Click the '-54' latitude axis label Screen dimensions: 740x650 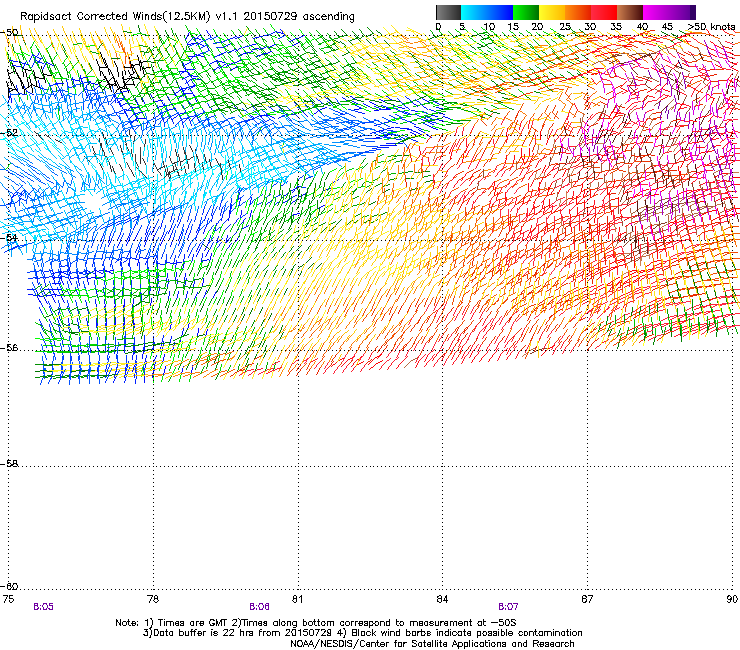point(10,237)
